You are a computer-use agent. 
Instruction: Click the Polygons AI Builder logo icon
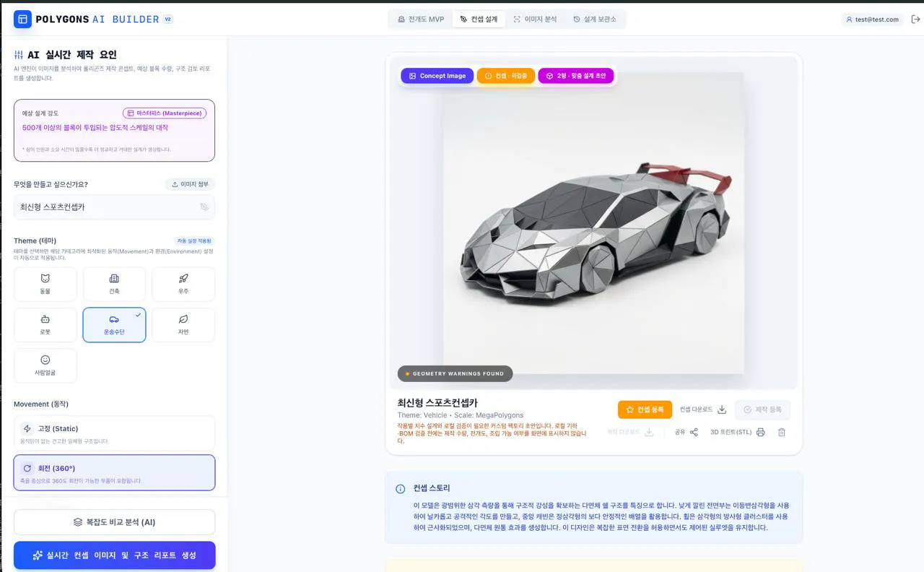[x=22, y=19]
